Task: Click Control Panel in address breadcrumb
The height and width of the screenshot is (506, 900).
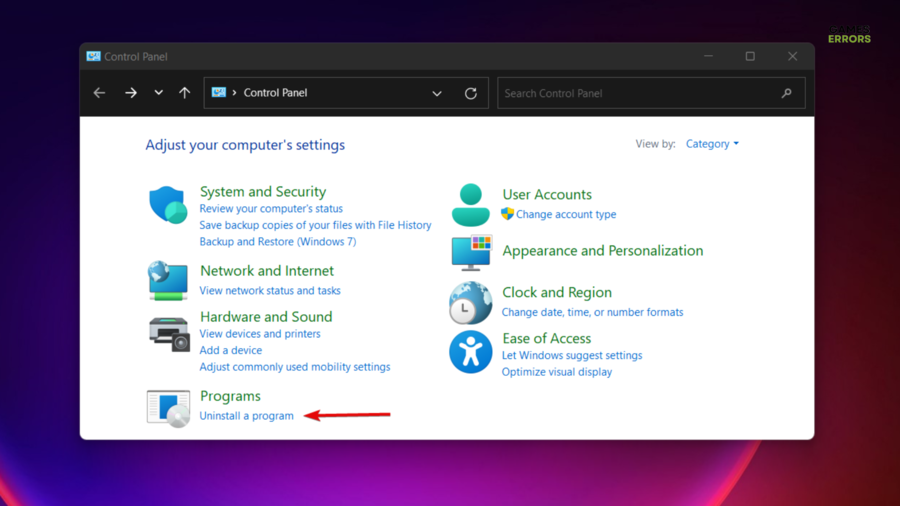Action: coord(275,93)
